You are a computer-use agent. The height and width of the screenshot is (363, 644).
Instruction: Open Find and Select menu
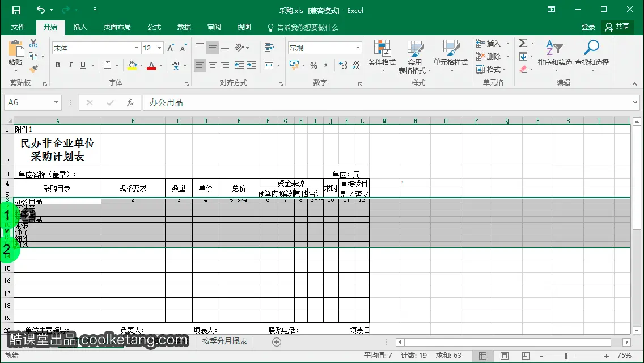point(591,56)
